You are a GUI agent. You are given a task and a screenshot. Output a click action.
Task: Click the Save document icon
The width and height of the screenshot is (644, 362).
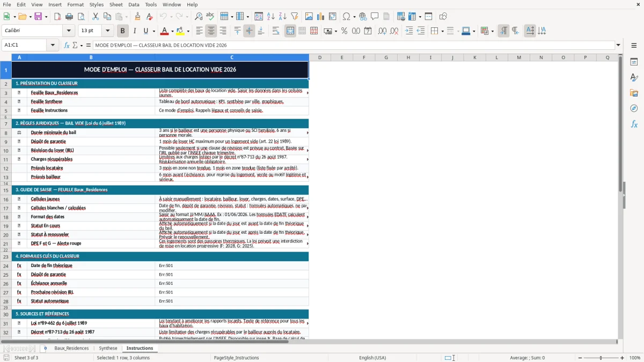click(39, 17)
